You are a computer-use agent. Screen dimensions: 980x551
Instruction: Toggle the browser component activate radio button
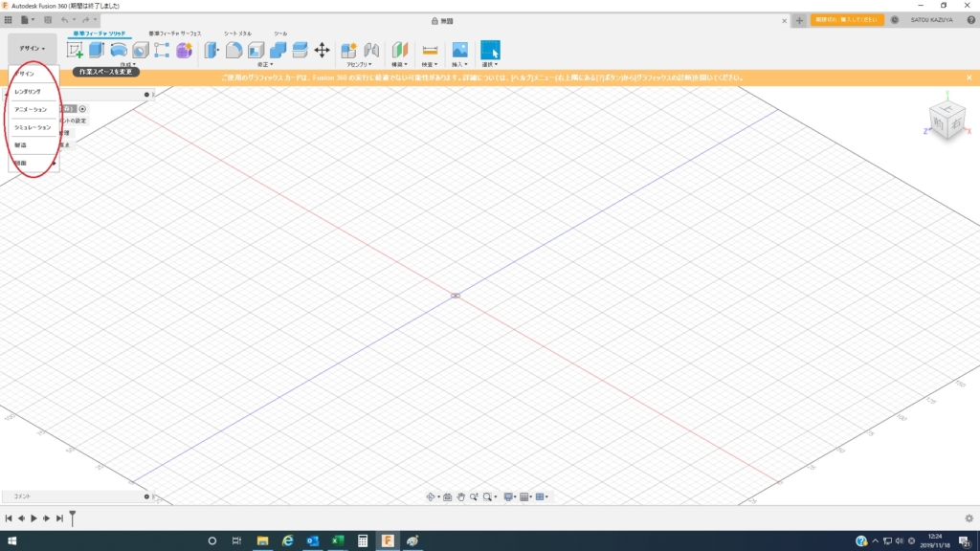click(82, 109)
